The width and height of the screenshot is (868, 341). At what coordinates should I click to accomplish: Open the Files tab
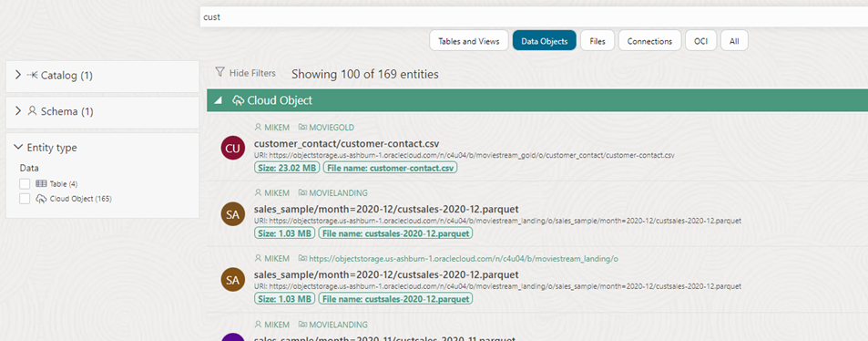tap(597, 41)
